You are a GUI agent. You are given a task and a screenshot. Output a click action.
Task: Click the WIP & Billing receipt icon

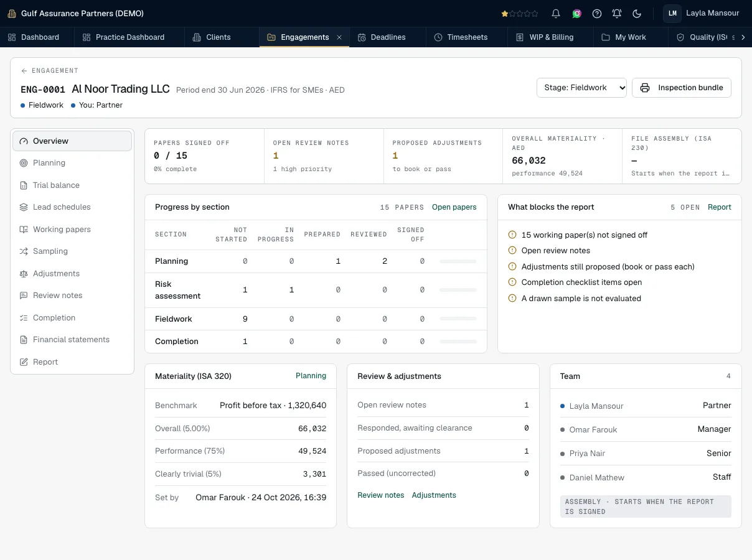[520, 37]
